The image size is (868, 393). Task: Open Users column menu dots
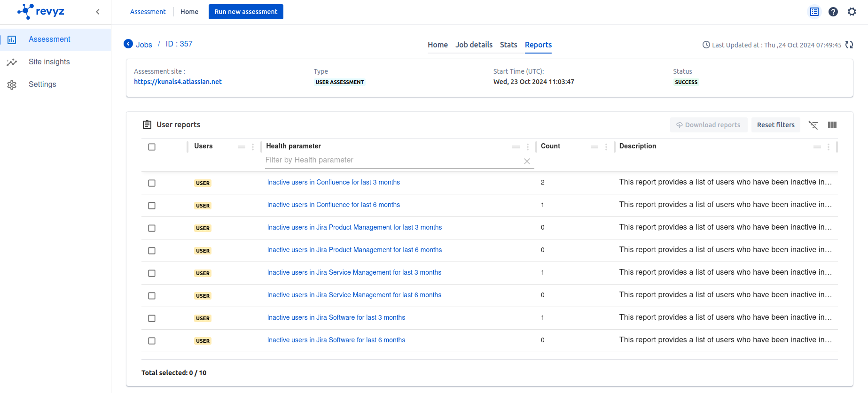[x=253, y=147]
